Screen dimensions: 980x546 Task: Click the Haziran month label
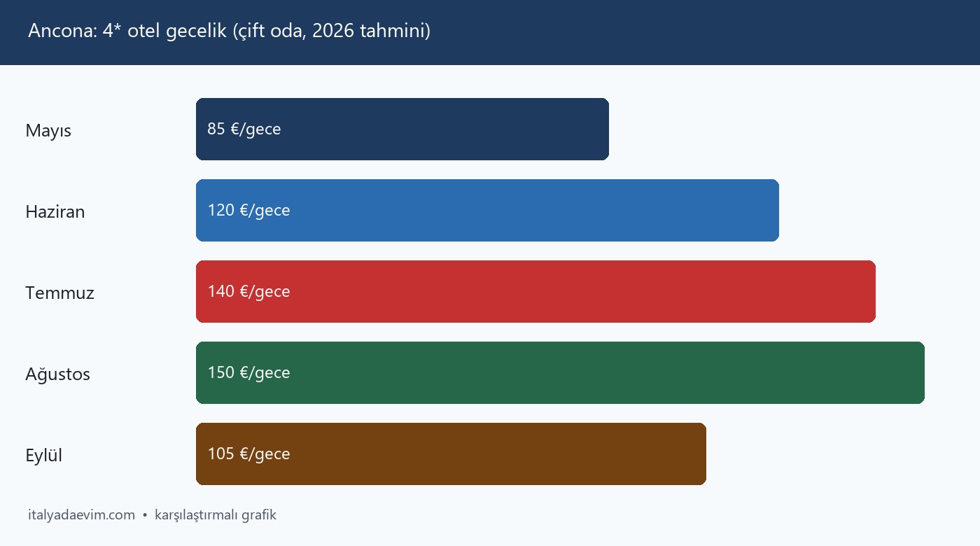[55, 211]
